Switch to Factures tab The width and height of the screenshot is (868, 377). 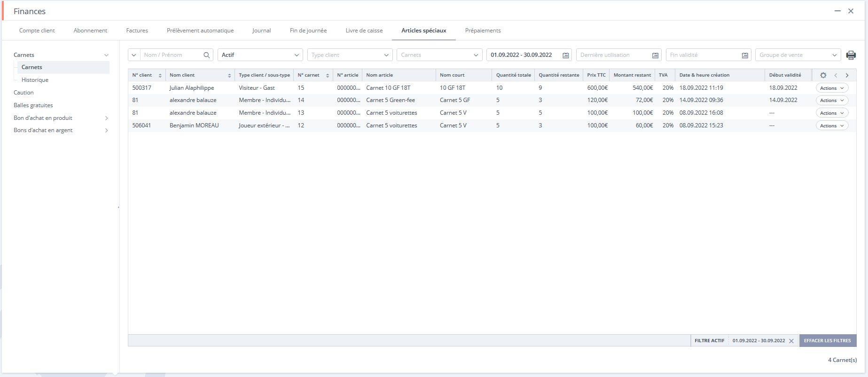point(137,31)
